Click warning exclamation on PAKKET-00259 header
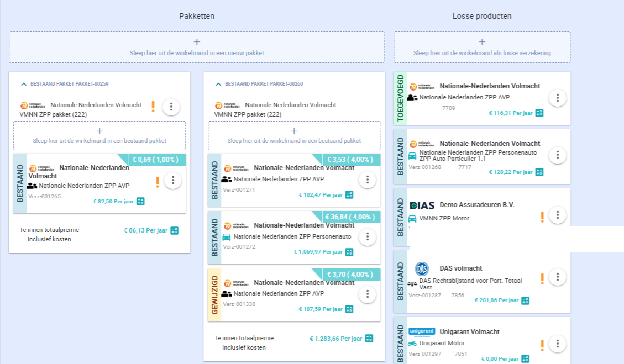This screenshot has width=624, height=364. [153, 107]
